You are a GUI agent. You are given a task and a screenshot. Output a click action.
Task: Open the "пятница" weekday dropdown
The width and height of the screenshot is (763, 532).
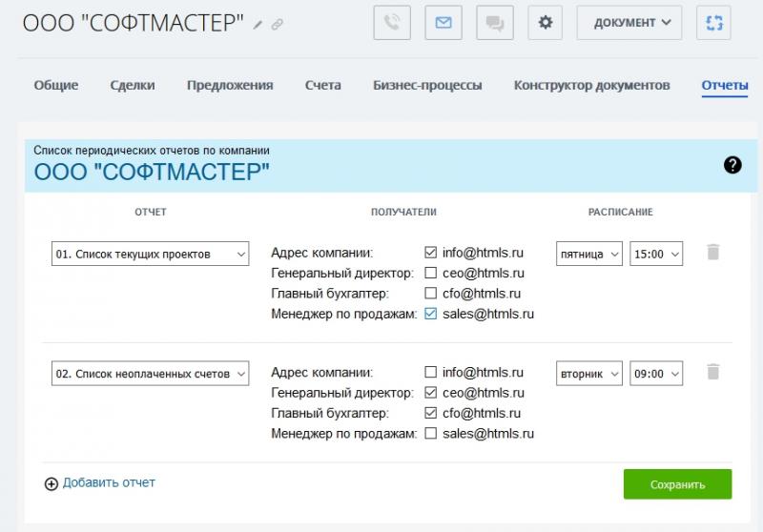[x=588, y=254]
